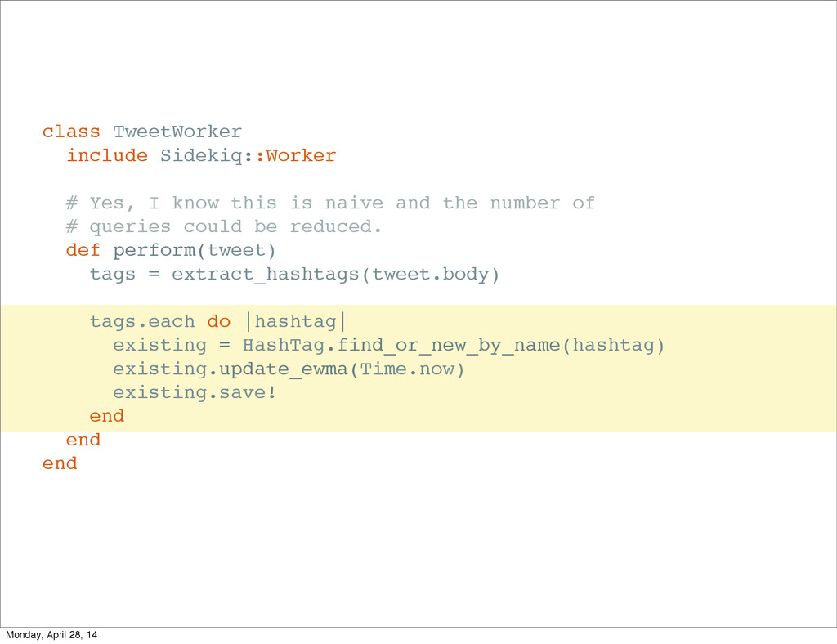Viewport: 837px width, 644px height.
Task: Click the 'do' keyword in the loop
Action: 218,322
